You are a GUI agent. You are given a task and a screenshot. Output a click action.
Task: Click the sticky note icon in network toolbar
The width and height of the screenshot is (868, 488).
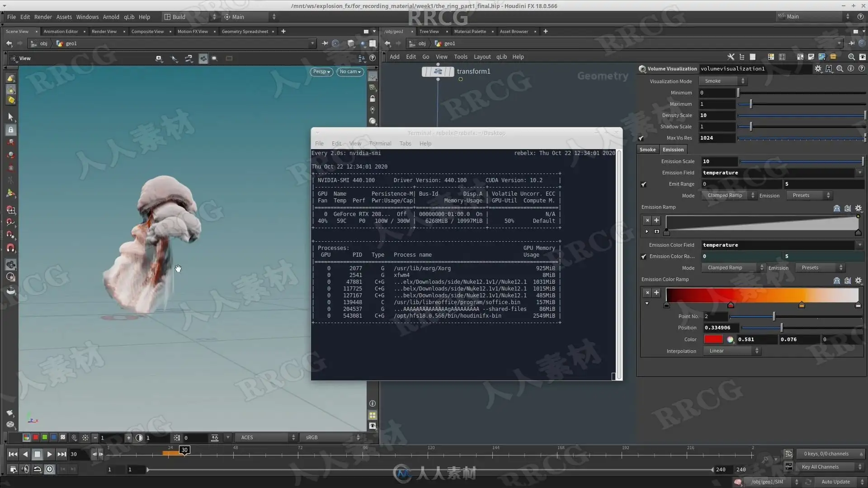tap(811, 57)
